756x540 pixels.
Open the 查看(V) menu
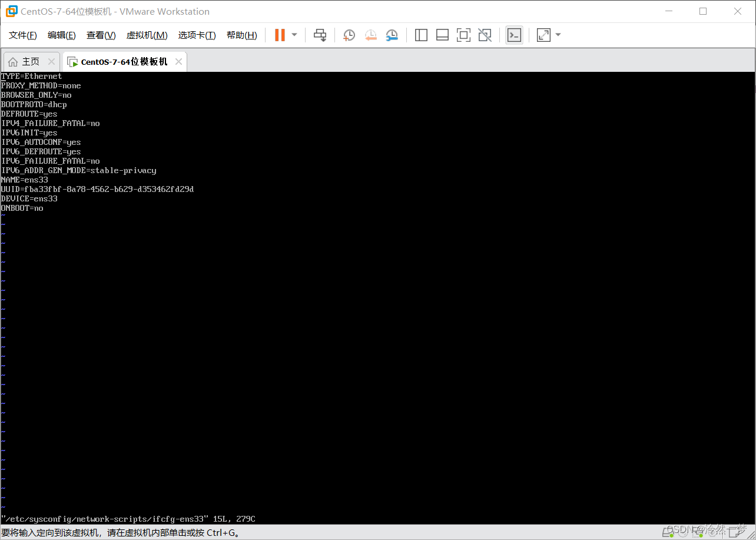click(x=101, y=35)
